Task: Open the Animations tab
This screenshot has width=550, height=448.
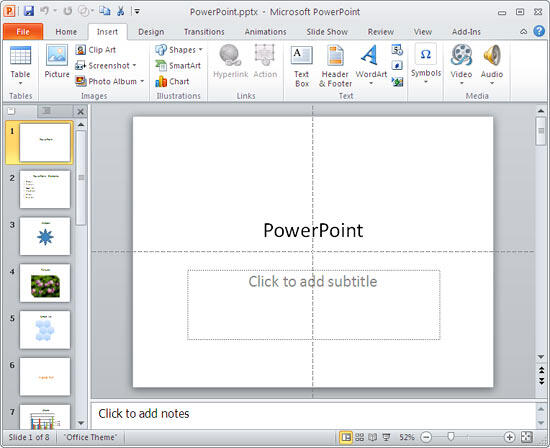Action: [x=266, y=32]
